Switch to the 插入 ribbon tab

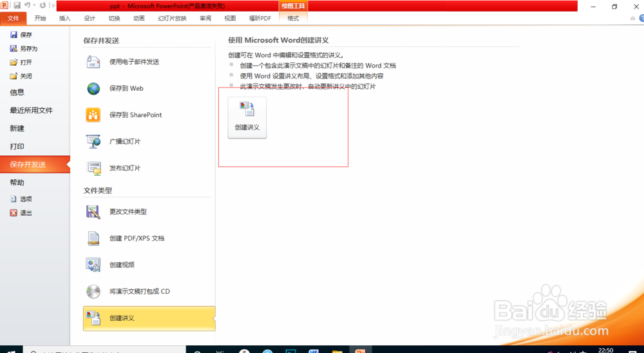[65, 18]
